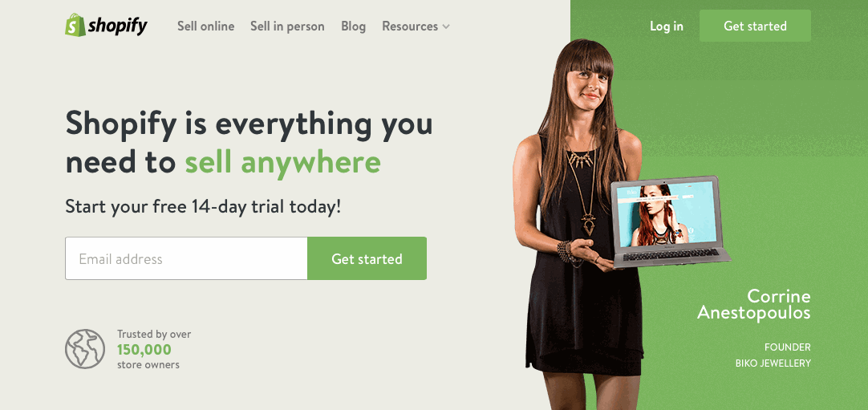Click the free 14-day trial tagline
This screenshot has height=410, width=868.
coord(203,207)
